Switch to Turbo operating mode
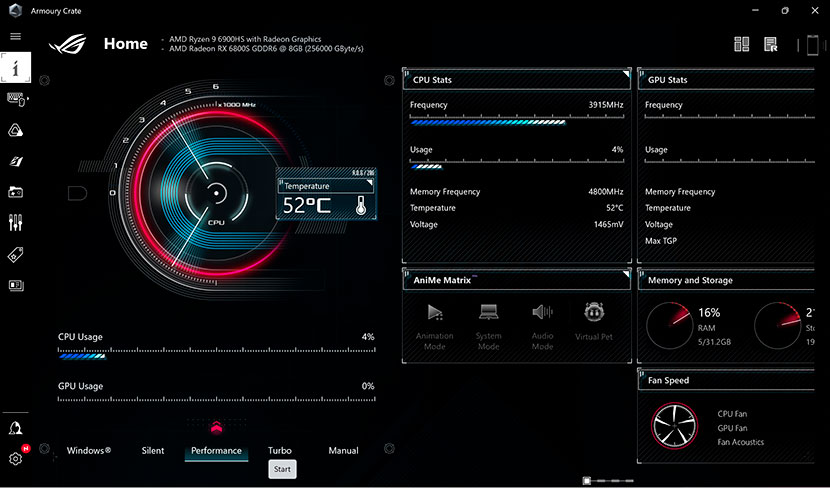830x488 pixels. (279, 450)
